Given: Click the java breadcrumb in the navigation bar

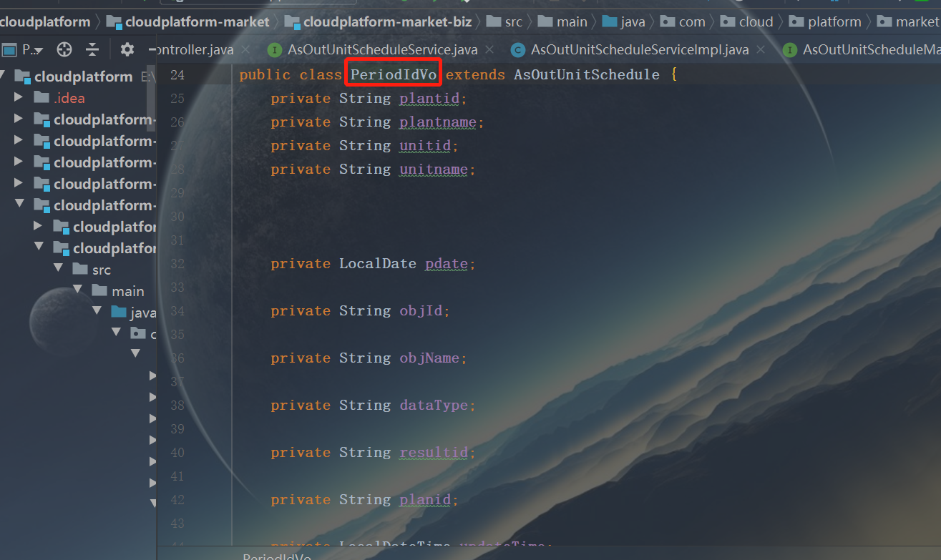Looking at the screenshot, I should point(624,21).
